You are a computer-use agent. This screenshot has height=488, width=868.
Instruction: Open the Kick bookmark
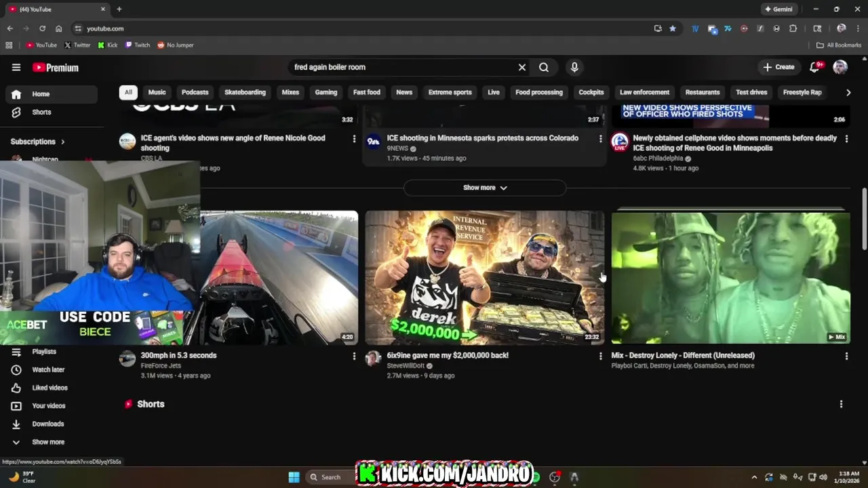pos(108,45)
